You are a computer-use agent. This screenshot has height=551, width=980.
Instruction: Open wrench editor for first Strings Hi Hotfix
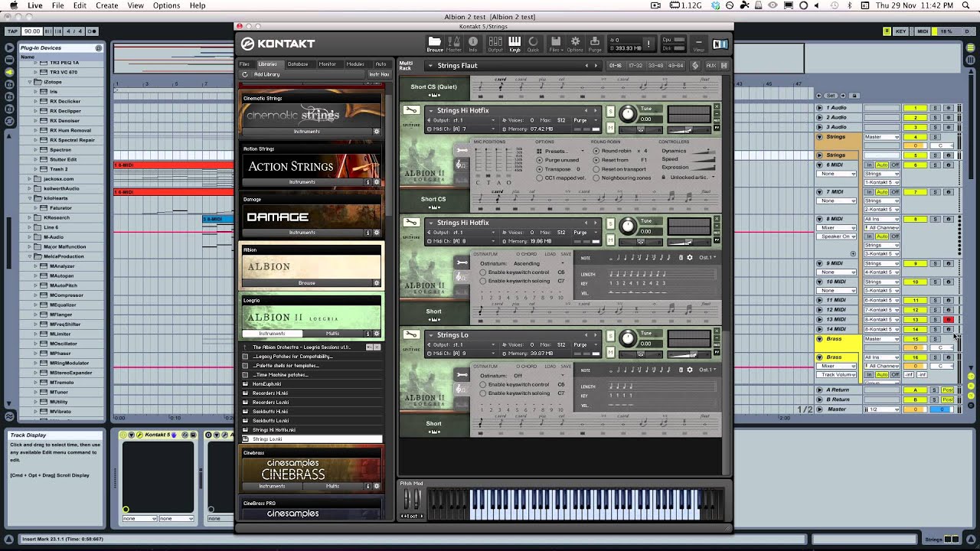click(411, 111)
